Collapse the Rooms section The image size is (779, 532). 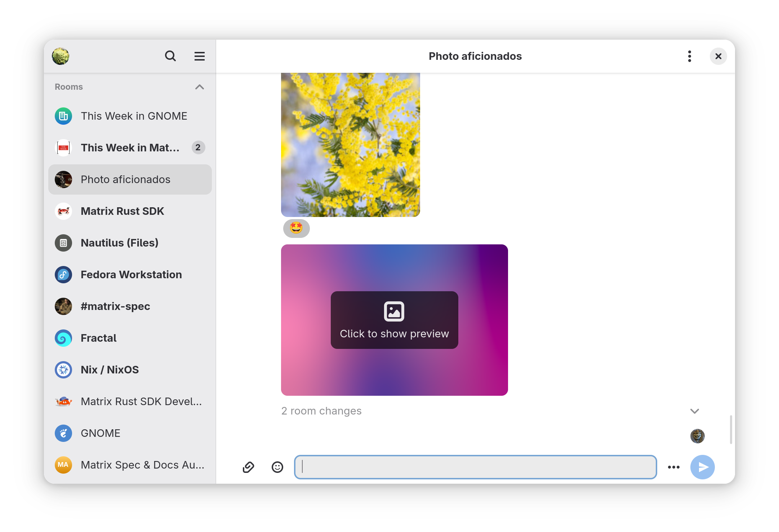(199, 87)
